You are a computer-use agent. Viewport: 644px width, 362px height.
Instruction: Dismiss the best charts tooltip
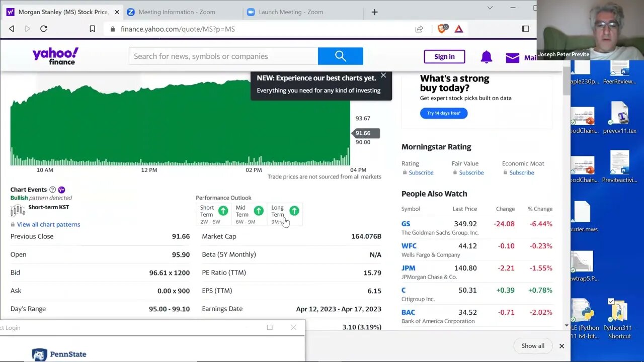coord(383,75)
